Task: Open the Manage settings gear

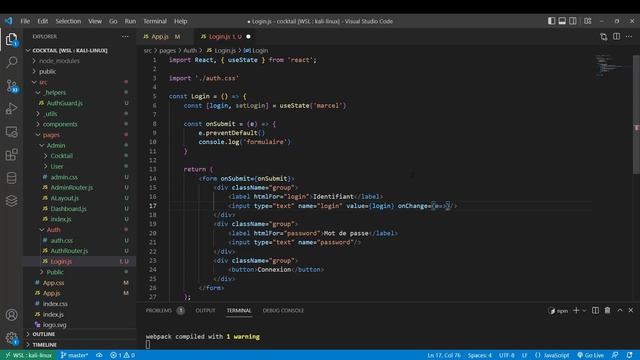Action: [x=11, y=338]
